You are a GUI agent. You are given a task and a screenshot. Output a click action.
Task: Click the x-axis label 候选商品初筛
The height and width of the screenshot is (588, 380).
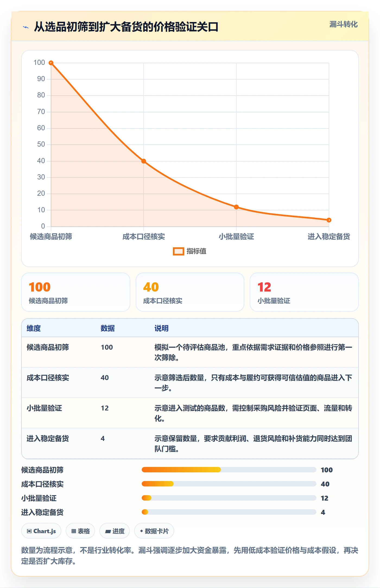pos(51,237)
